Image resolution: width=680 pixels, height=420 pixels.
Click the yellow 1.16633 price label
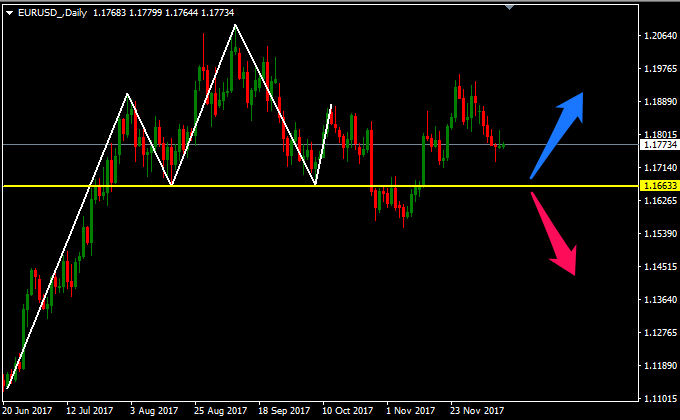pos(660,186)
